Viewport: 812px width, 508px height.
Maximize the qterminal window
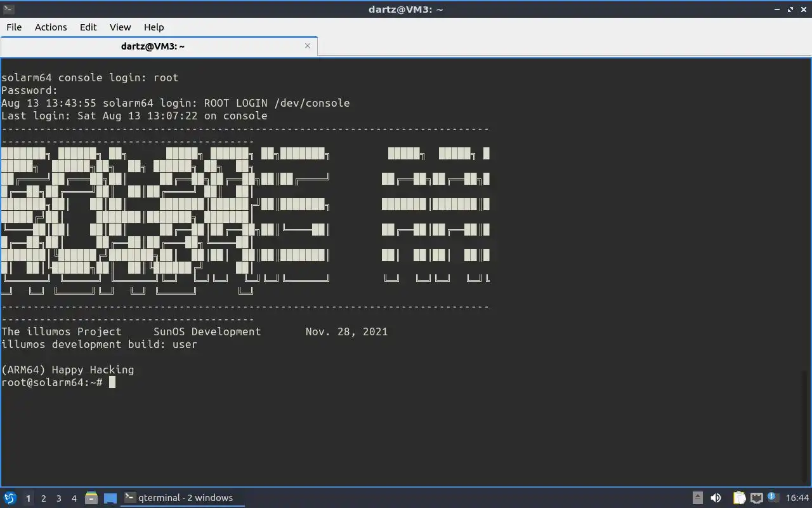(x=790, y=9)
